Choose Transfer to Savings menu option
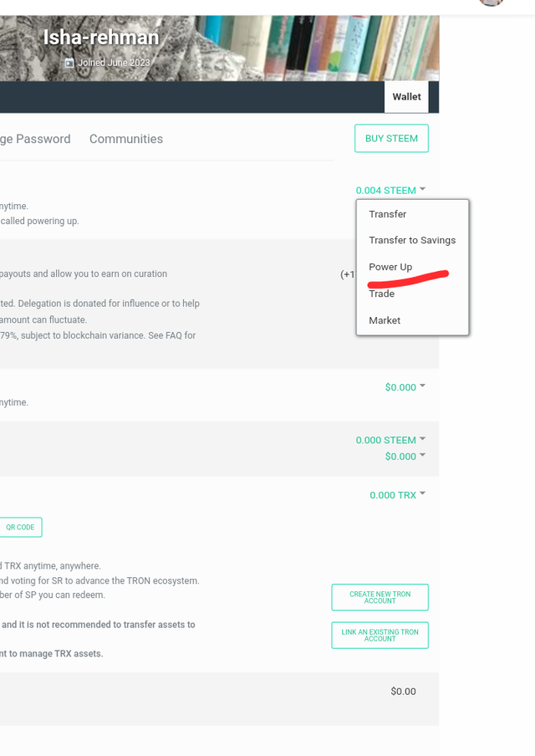 [x=412, y=240]
